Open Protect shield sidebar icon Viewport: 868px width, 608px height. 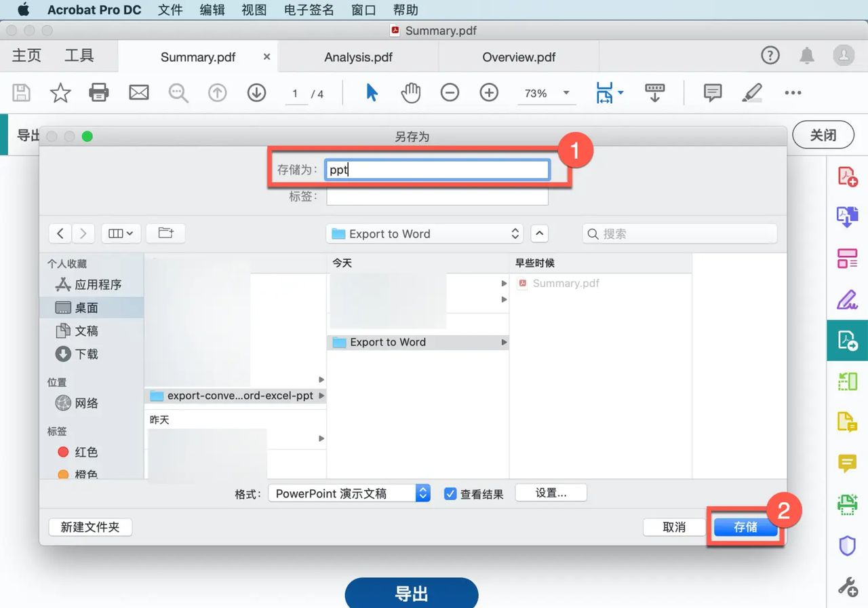848,546
